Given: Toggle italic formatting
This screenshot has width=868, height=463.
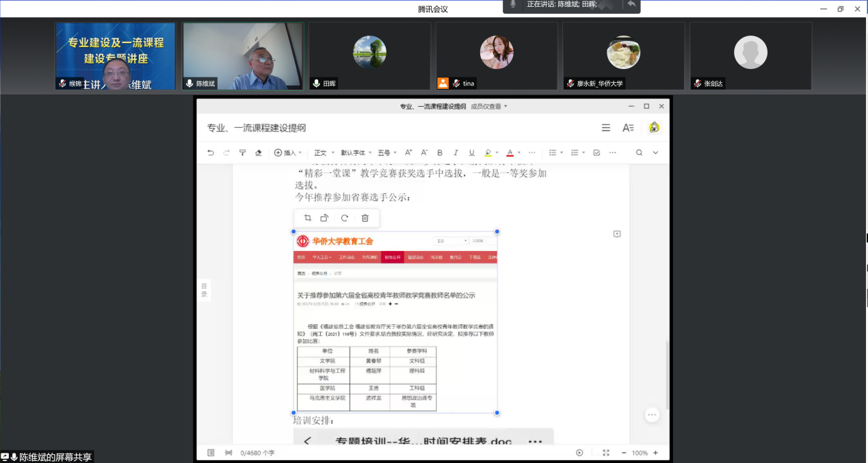Looking at the screenshot, I should click(x=456, y=153).
